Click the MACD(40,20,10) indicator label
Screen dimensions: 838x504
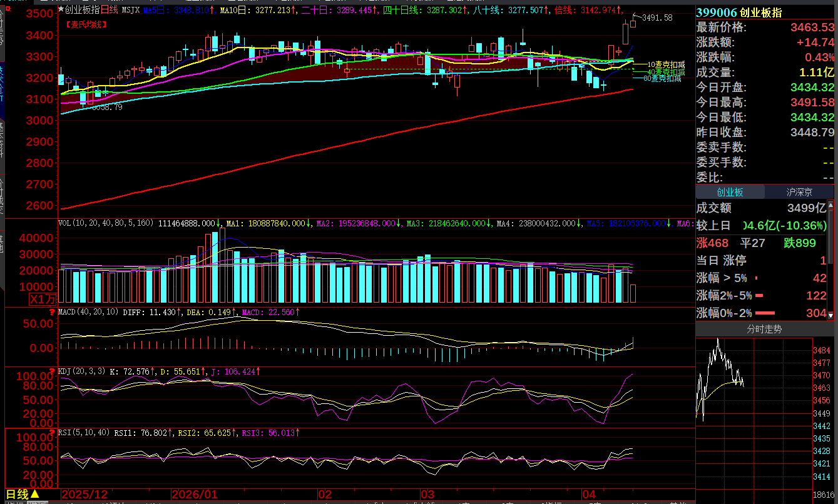click(x=88, y=311)
